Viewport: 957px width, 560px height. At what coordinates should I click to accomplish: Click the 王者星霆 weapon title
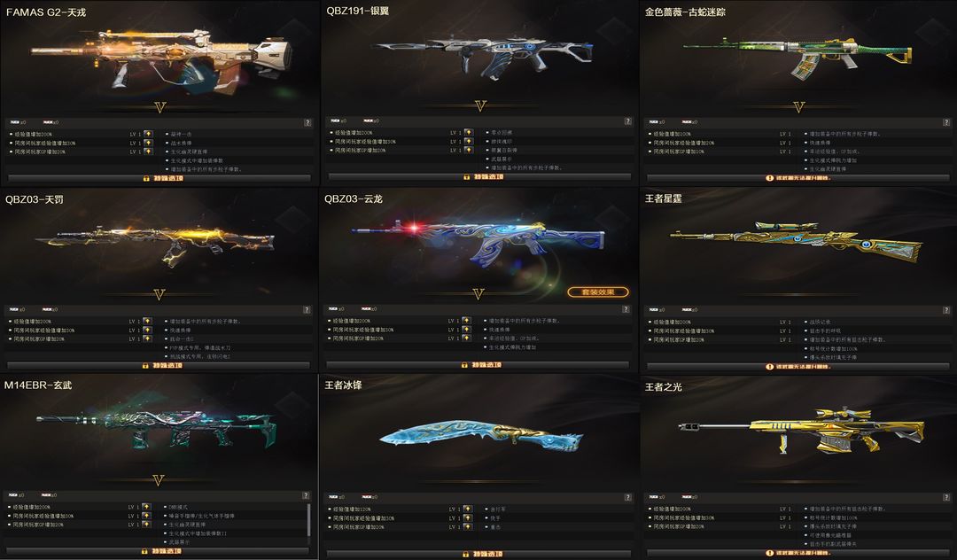pos(664,198)
